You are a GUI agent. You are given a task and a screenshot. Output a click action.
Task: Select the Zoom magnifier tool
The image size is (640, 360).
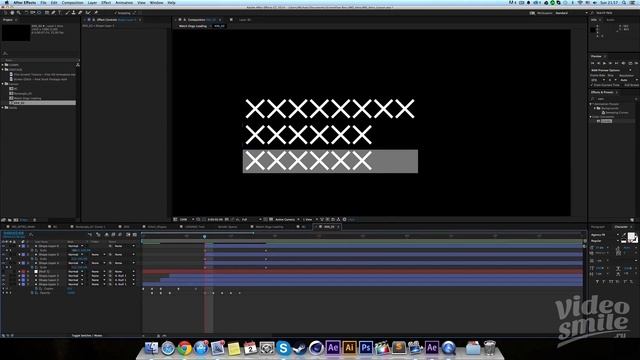coord(18,13)
